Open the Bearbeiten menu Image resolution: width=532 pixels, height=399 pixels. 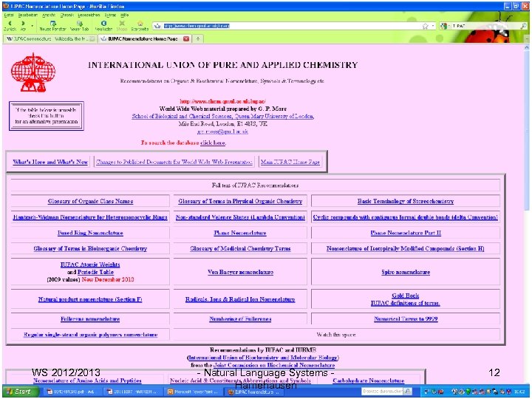28,15
